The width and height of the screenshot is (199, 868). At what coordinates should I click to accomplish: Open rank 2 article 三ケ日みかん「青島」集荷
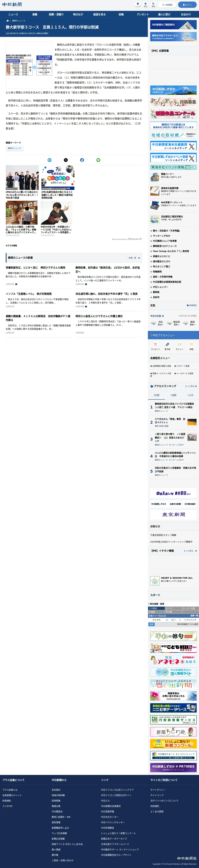170,421
